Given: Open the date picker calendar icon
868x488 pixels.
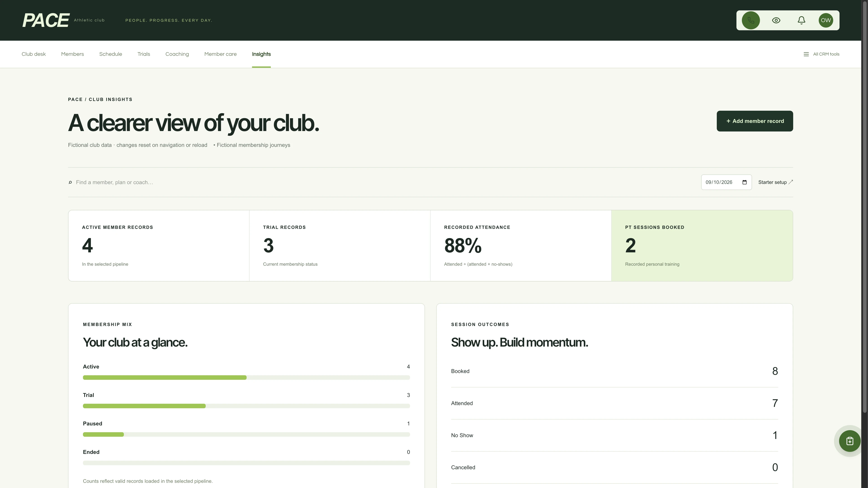Looking at the screenshot, I should [744, 182].
